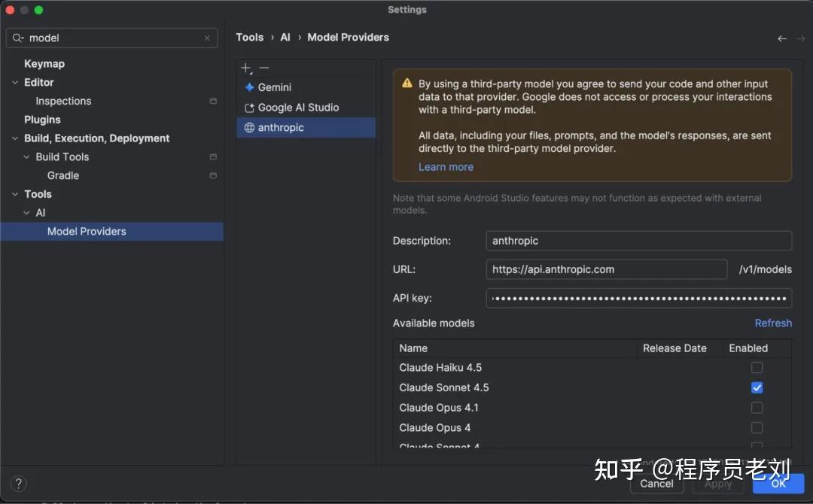The image size is (813, 504).
Task: Refresh the available models list
Action: [773, 323]
